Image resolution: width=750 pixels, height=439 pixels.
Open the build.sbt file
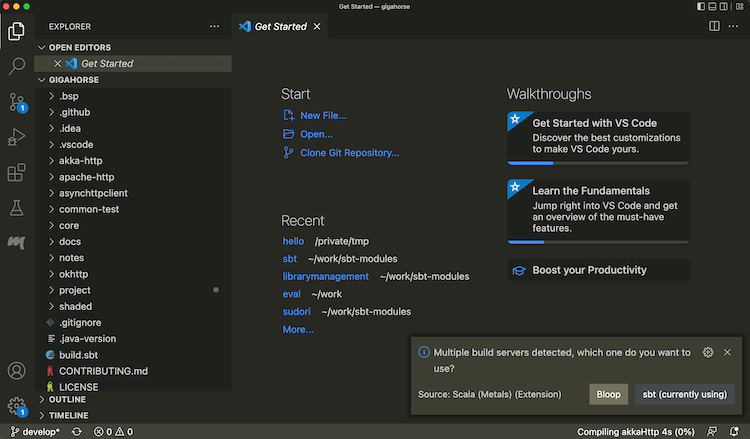[x=132, y=355]
